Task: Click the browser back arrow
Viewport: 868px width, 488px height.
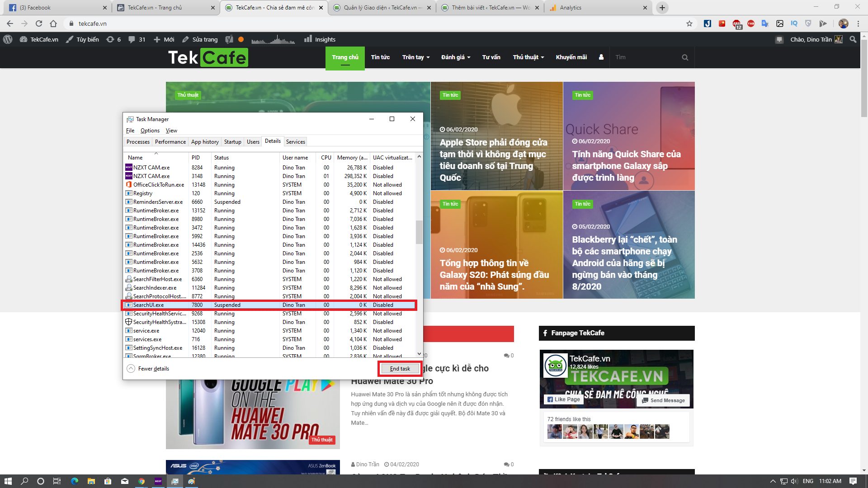Action: click(10, 23)
